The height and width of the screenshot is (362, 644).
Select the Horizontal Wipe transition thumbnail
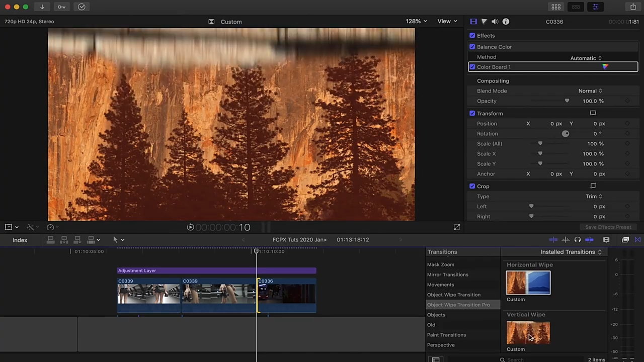coord(528,283)
